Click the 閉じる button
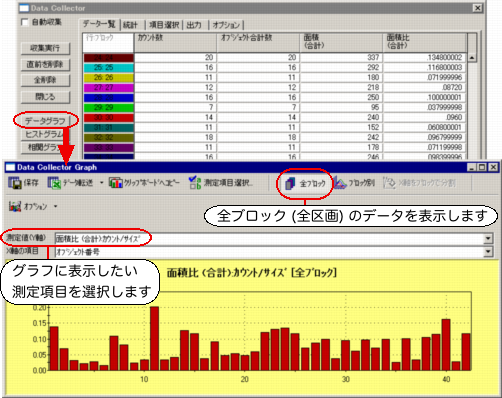This screenshot has width=502, height=398. [x=45, y=97]
